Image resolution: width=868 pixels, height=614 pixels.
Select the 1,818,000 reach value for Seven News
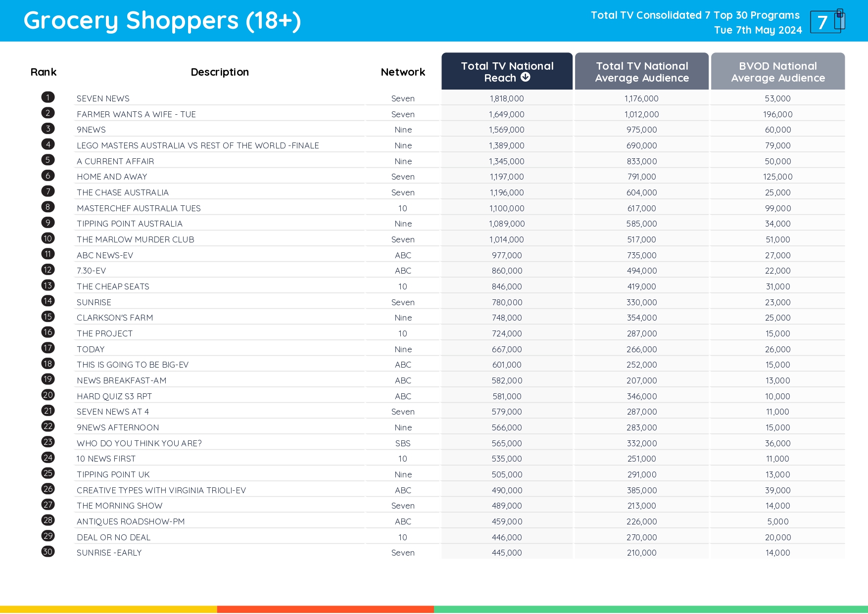click(507, 98)
